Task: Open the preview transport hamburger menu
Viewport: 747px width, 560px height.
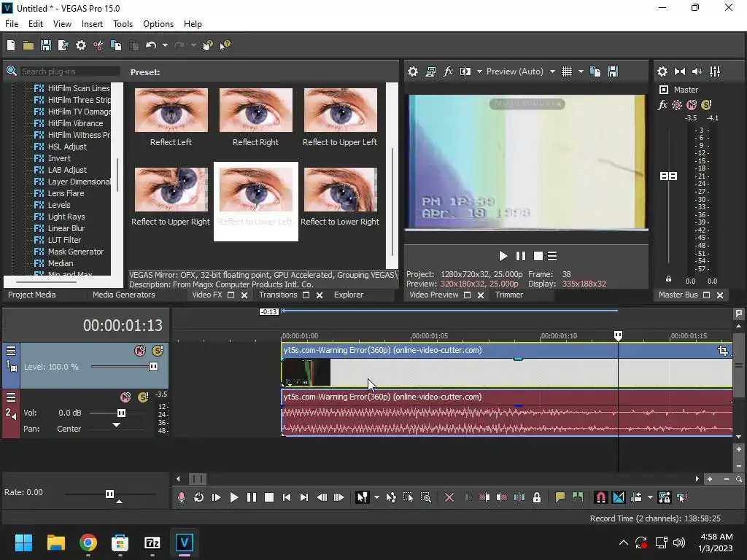Action: [552, 256]
